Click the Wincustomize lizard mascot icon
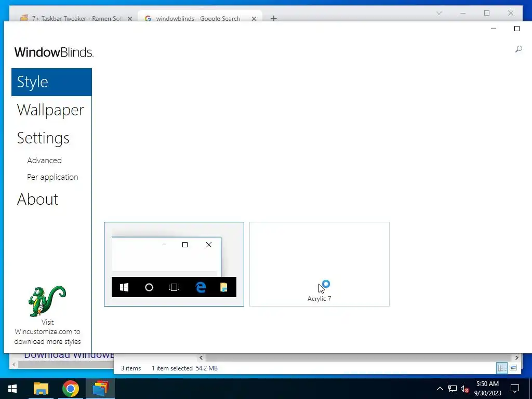The height and width of the screenshot is (399, 532). [x=47, y=301]
